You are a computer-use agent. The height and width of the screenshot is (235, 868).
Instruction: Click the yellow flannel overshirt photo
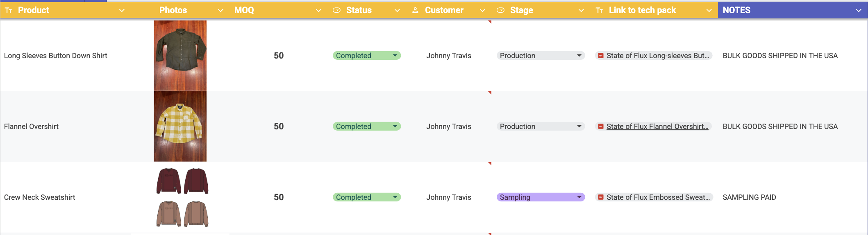pos(180,127)
